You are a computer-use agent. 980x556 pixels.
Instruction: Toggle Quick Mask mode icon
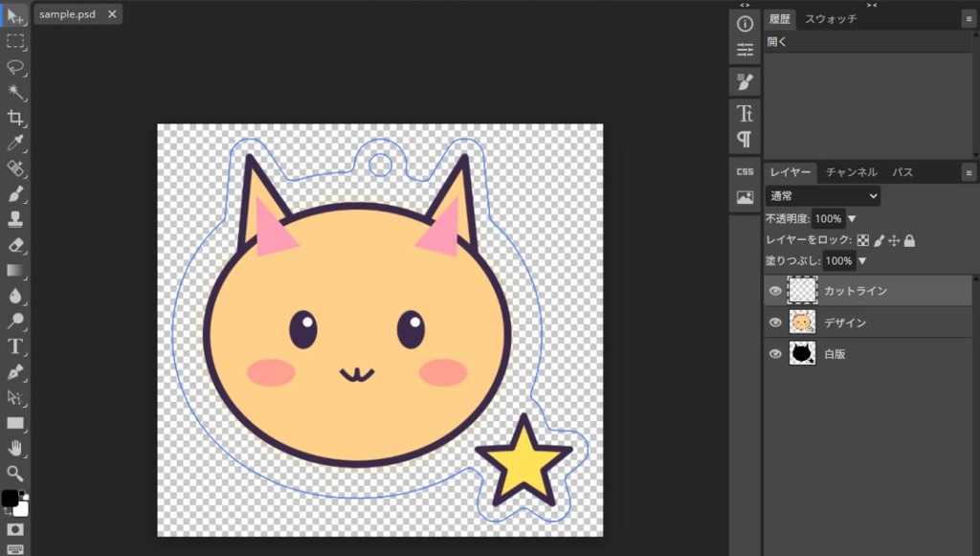pyautogui.click(x=15, y=530)
